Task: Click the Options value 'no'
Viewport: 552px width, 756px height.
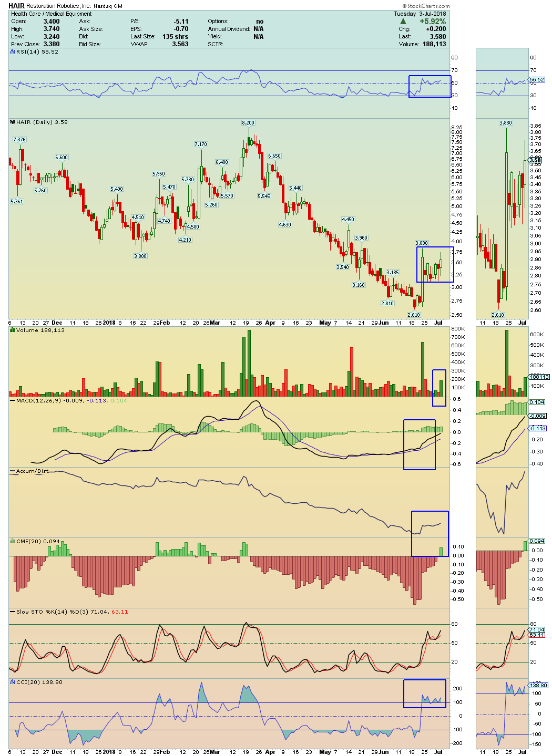Action: (260, 22)
